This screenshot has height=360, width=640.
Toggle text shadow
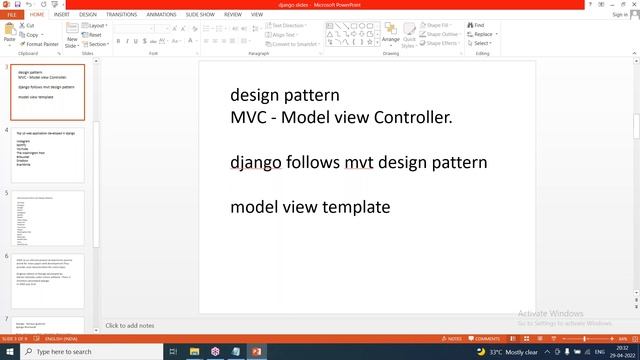(x=144, y=41)
